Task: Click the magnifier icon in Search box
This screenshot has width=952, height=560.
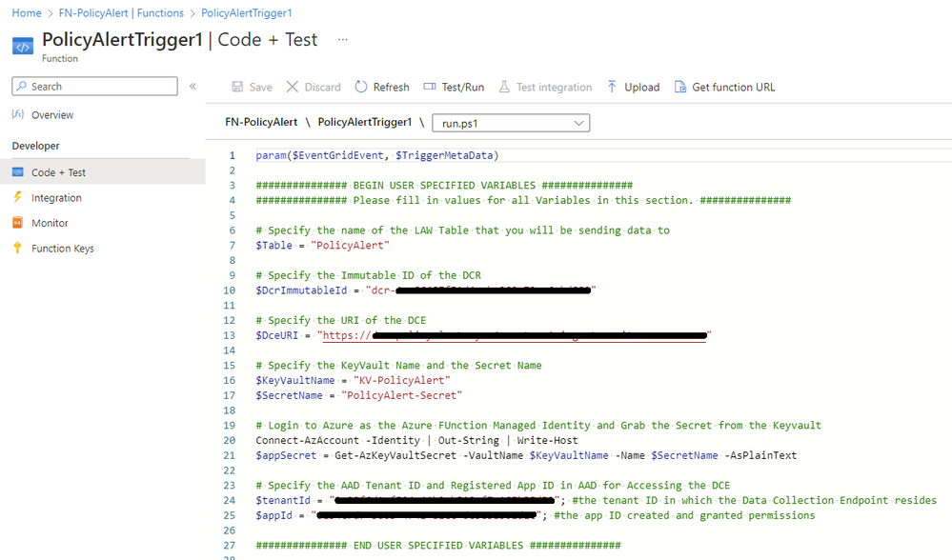Action: tap(22, 86)
